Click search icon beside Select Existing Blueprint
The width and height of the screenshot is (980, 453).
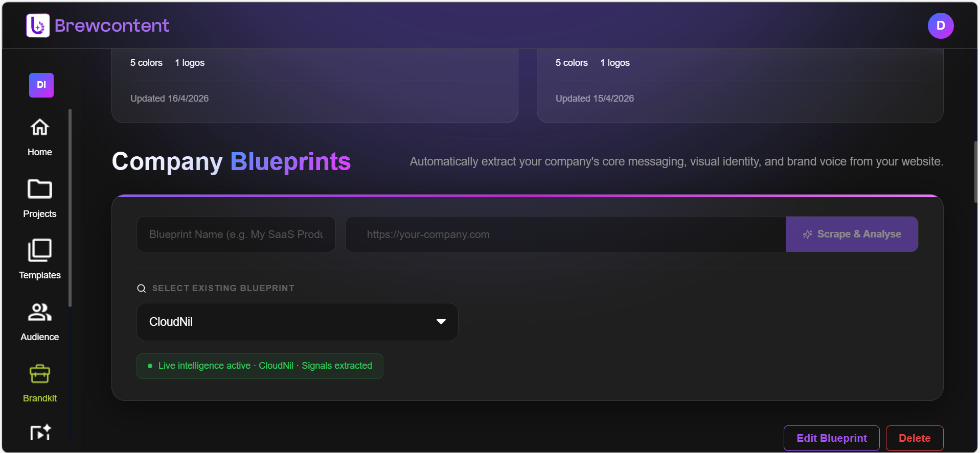click(142, 289)
